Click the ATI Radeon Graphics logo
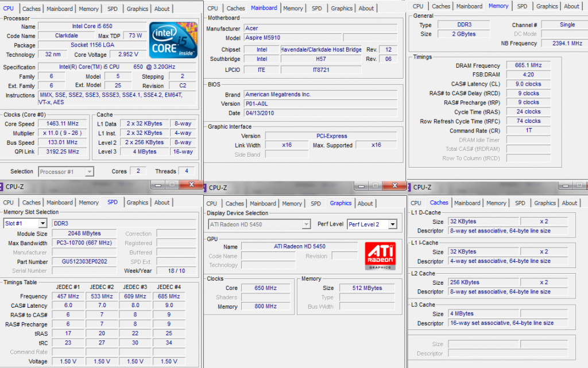The height and width of the screenshot is (368, 588). coord(380,256)
